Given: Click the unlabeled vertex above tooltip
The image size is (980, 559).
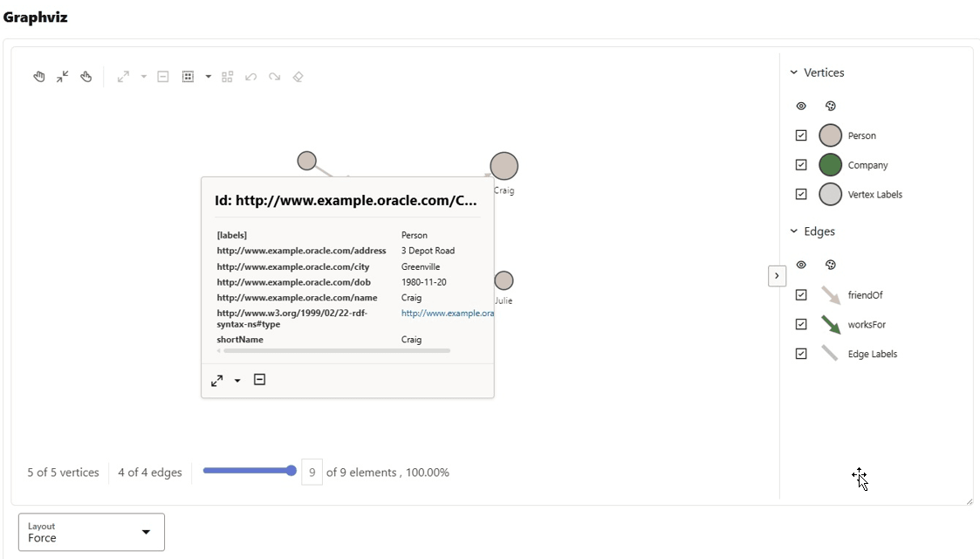Looking at the screenshot, I should (307, 162).
